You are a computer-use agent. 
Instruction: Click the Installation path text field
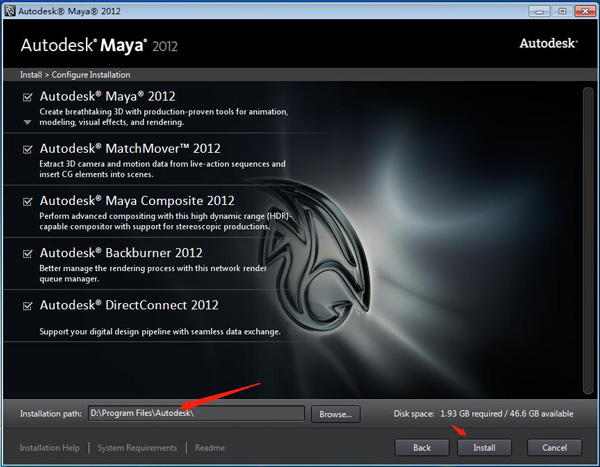(x=196, y=413)
